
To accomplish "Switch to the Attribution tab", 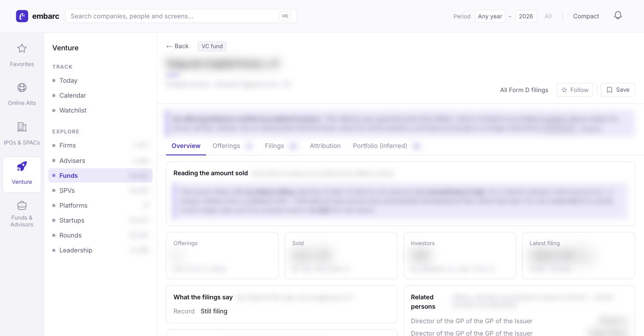I will (325, 146).
